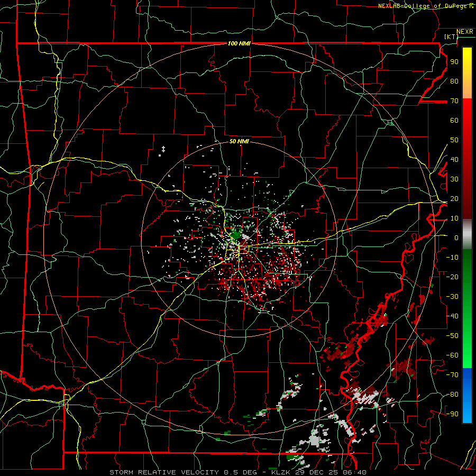Image resolution: width=476 pixels, height=476 pixels.
Task: Click the -70 value on the velocity scale
Action: pyautogui.click(x=452, y=375)
